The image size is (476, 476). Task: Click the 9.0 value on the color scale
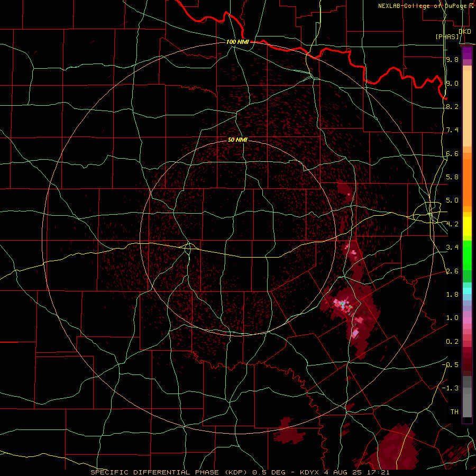click(x=452, y=83)
